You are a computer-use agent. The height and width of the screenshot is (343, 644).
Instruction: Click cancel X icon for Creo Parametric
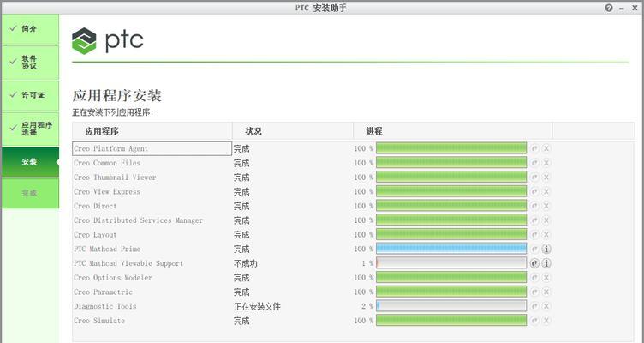tap(546, 292)
